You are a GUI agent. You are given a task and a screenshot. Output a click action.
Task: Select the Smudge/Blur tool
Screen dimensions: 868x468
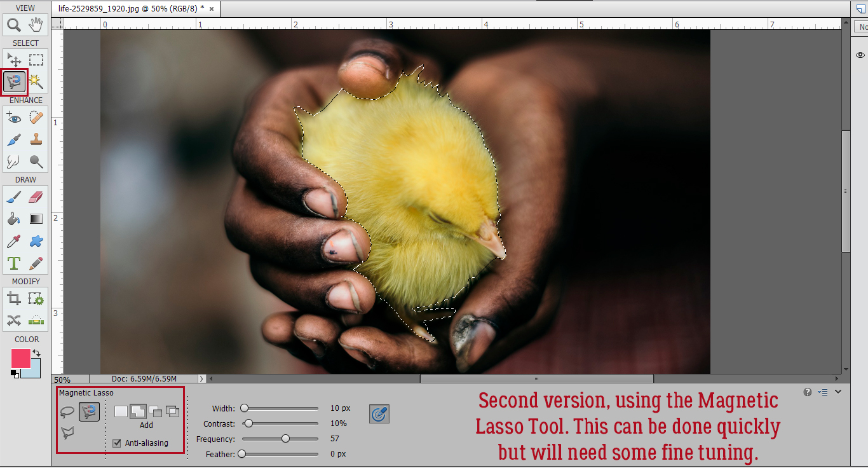click(x=14, y=162)
